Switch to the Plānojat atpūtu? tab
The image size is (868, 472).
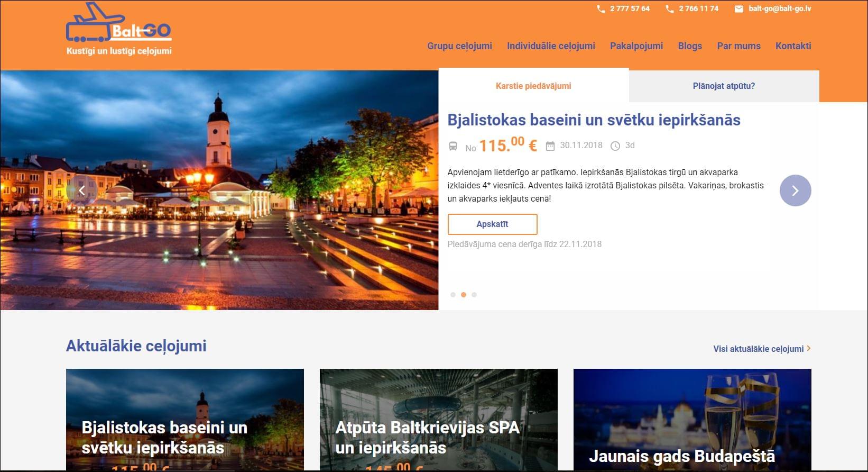click(x=724, y=86)
